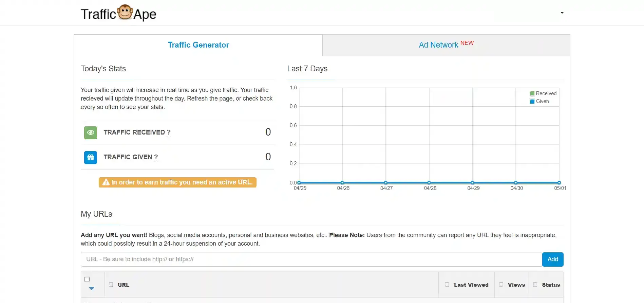Screen dimensions: 644x303
Task: Toggle the green Received legend swatch
Action: (x=532, y=93)
